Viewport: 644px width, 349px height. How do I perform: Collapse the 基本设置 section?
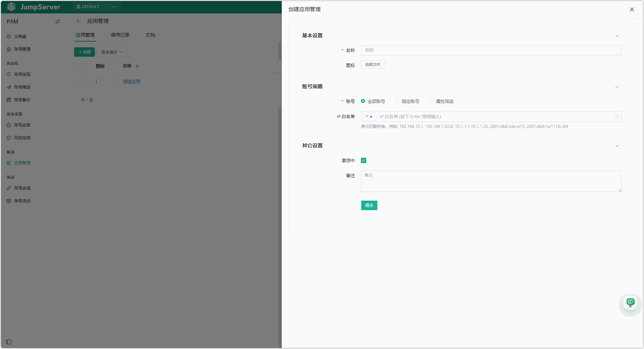click(617, 36)
